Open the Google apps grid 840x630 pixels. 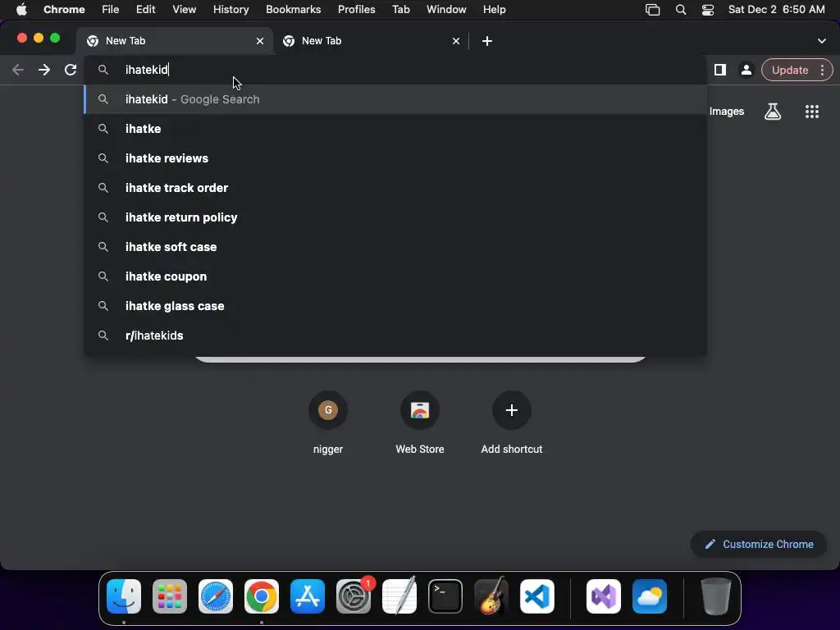[811, 112]
